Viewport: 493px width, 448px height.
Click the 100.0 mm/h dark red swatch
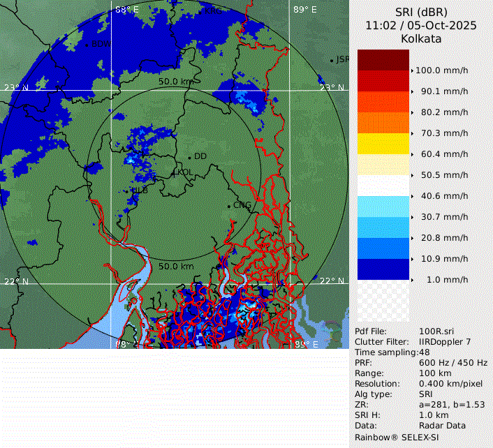(x=383, y=60)
